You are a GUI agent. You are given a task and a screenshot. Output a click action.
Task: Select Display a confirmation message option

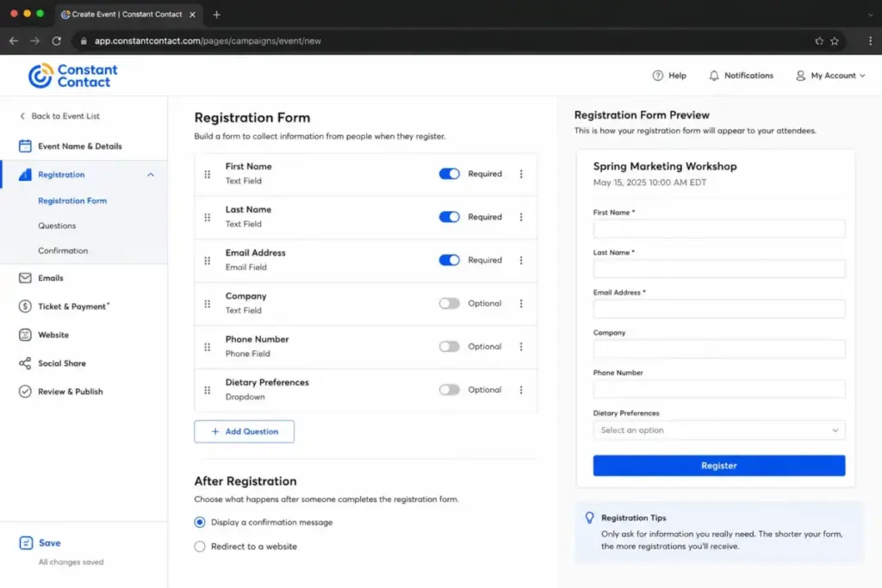pyautogui.click(x=200, y=523)
